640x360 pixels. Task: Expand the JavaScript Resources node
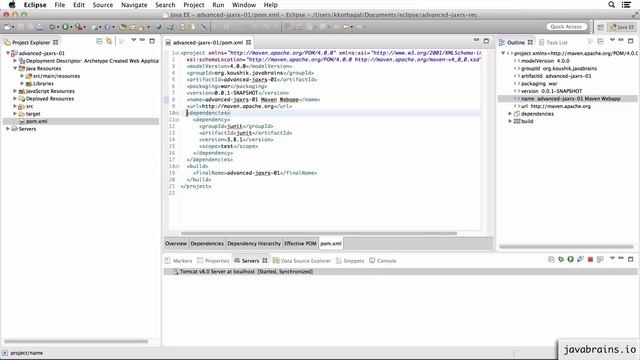(x=15, y=91)
